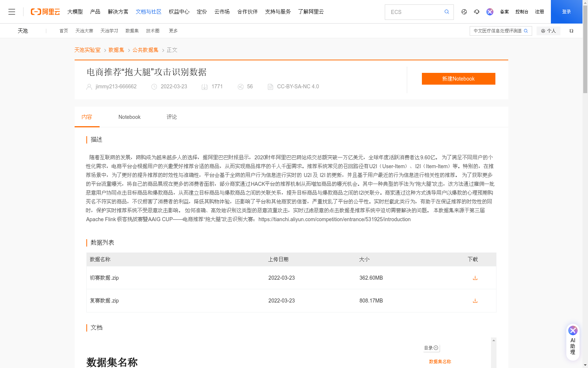The image size is (588, 368).
Task: Click 数据集 breadcrumb link
Action: (x=116, y=50)
